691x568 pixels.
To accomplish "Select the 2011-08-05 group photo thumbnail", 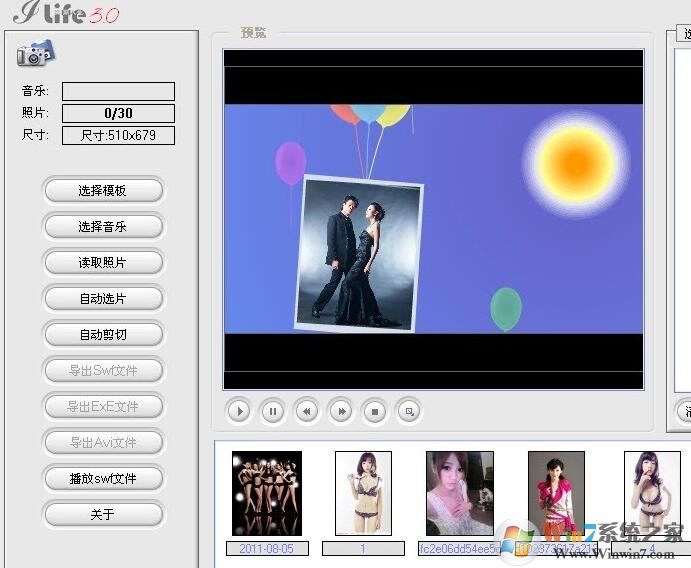I will click(x=267, y=493).
